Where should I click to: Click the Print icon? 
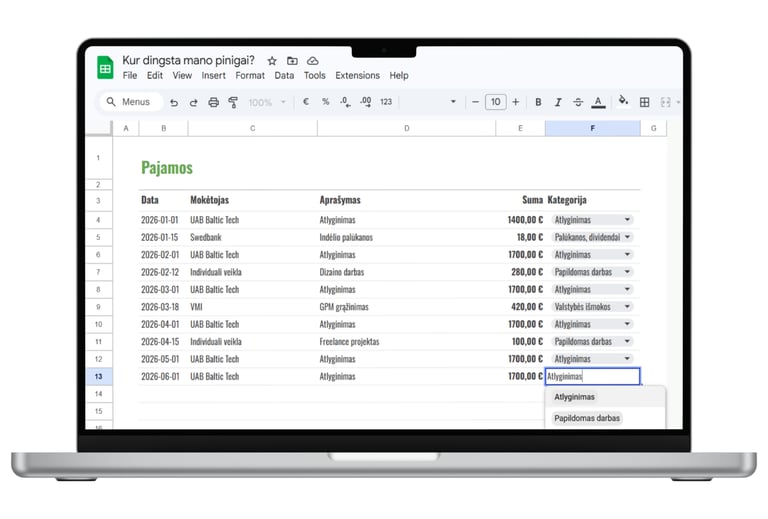tap(214, 102)
